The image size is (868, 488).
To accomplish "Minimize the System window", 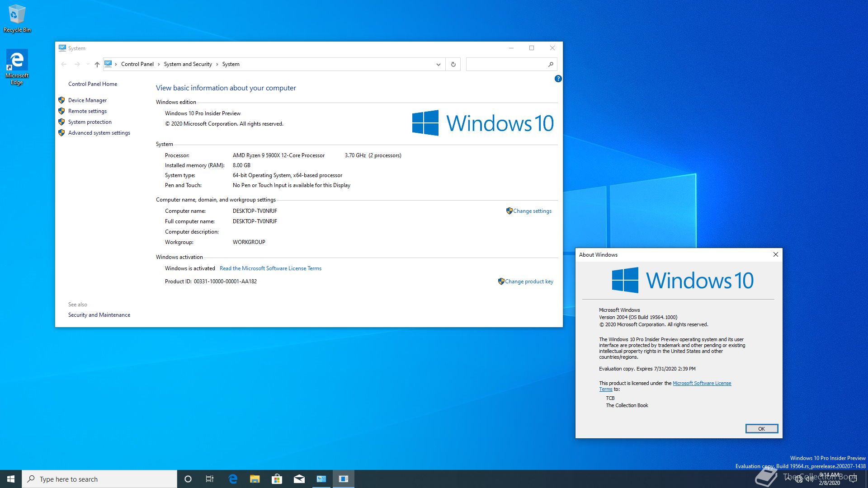I will [x=511, y=48].
